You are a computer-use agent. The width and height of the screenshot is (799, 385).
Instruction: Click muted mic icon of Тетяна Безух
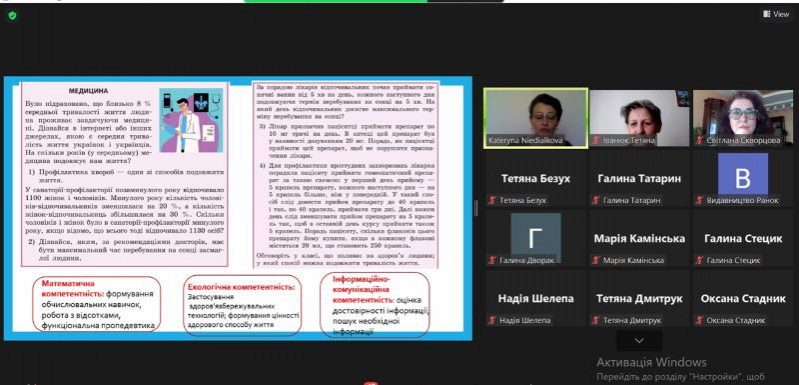point(492,200)
